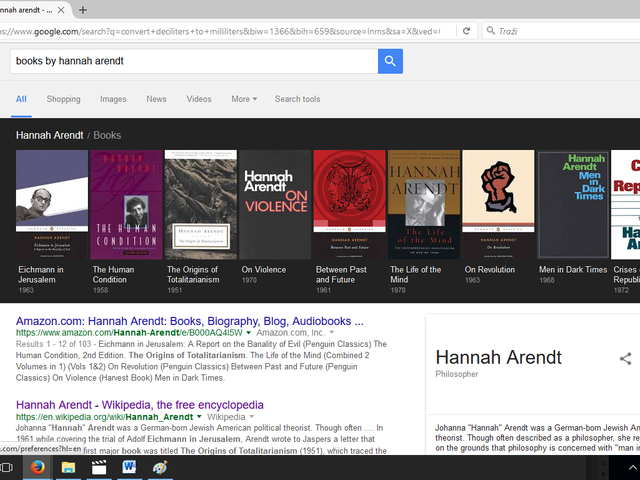Open the Eichmann in Jerusalem title link

[x=41, y=275]
